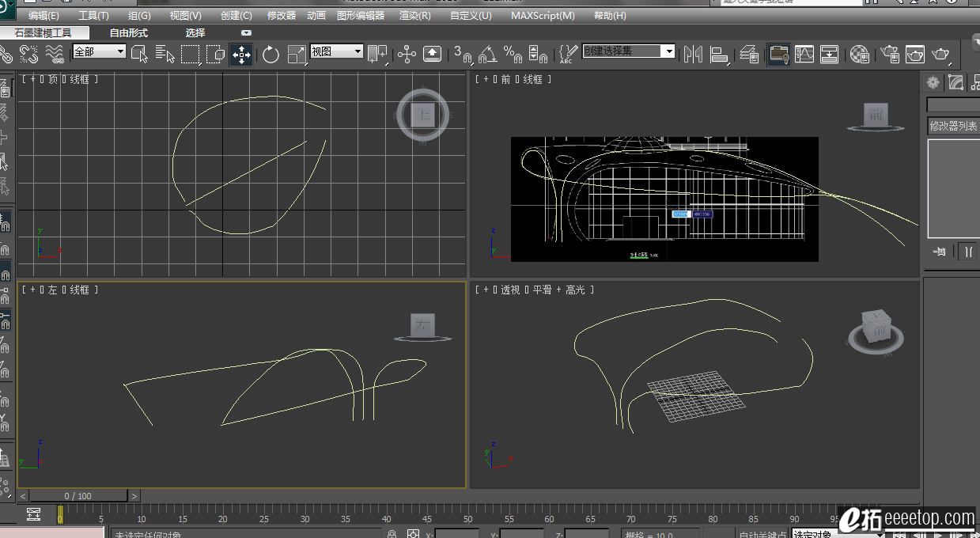The width and height of the screenshot is (980, 538).
Task: Toggle the Spinner Snap button
Action: click(538, 54)
